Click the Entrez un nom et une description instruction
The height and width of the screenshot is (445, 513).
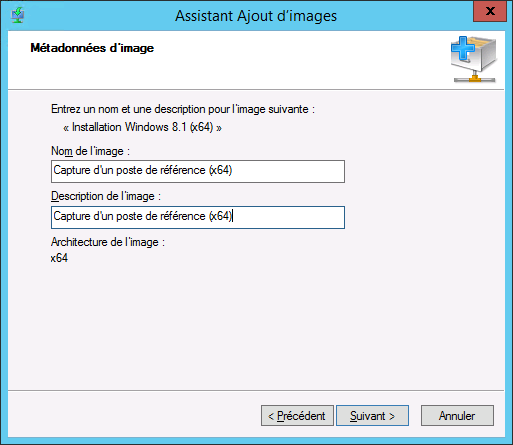coord(183,109)
